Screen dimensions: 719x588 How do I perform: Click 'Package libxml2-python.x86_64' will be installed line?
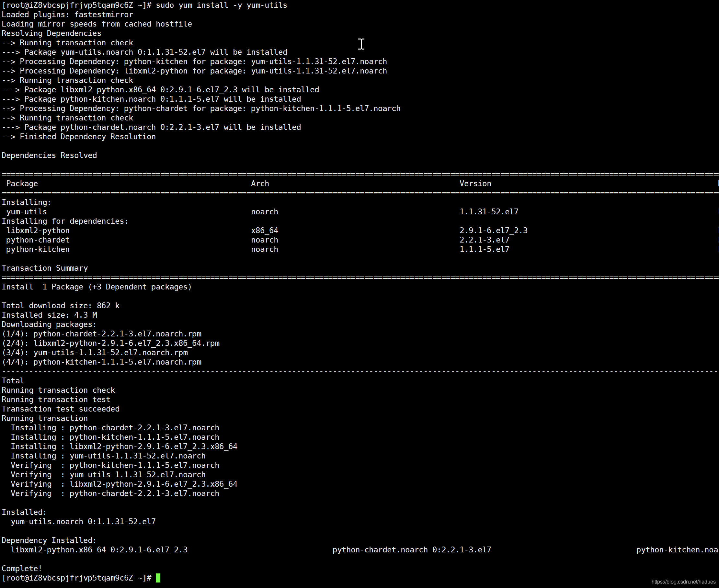pos(160,90)
